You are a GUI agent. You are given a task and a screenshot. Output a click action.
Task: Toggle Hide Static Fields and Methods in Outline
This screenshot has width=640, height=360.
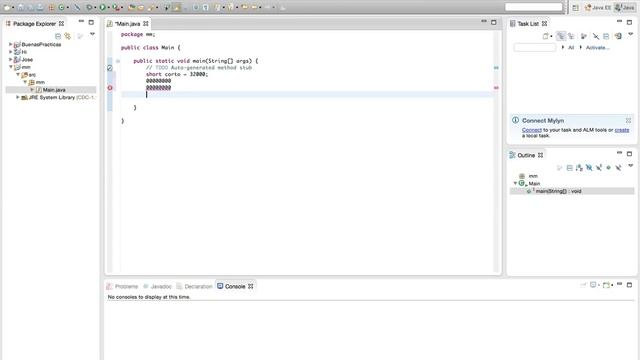(x=599, y=168)
